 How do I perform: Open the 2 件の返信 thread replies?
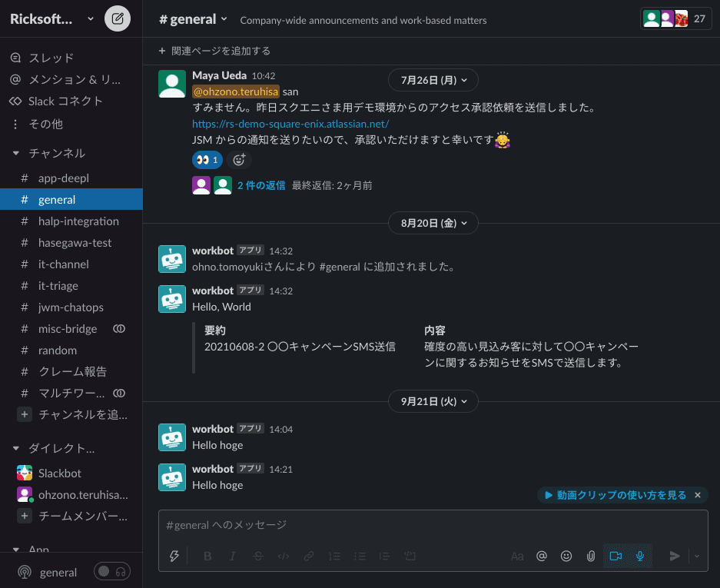[x=261, y=185]
